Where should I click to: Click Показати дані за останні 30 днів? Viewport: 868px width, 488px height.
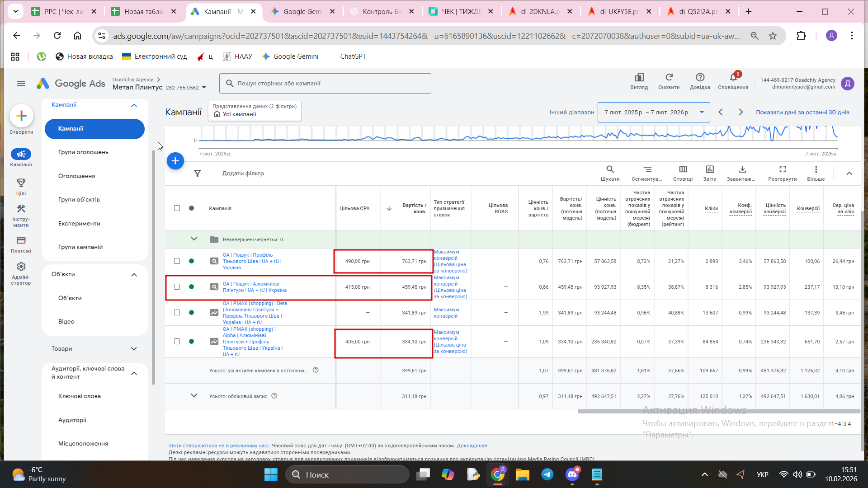[802, 113]
